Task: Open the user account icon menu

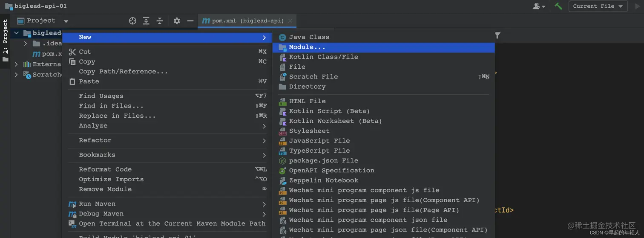Action: tap(539, 6)
